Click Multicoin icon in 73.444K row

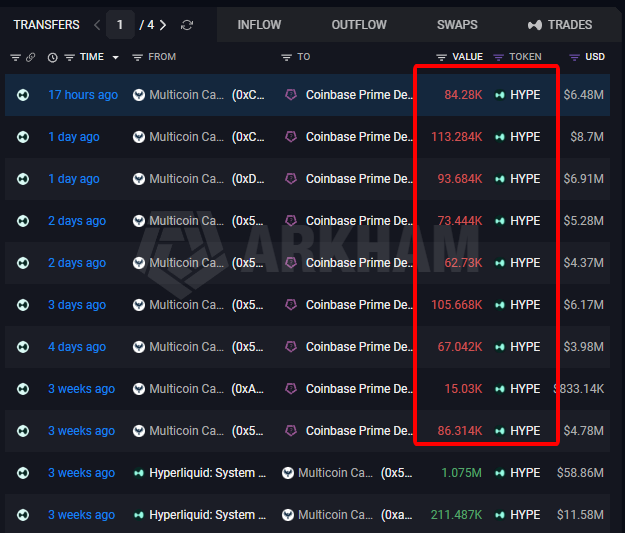139,221
